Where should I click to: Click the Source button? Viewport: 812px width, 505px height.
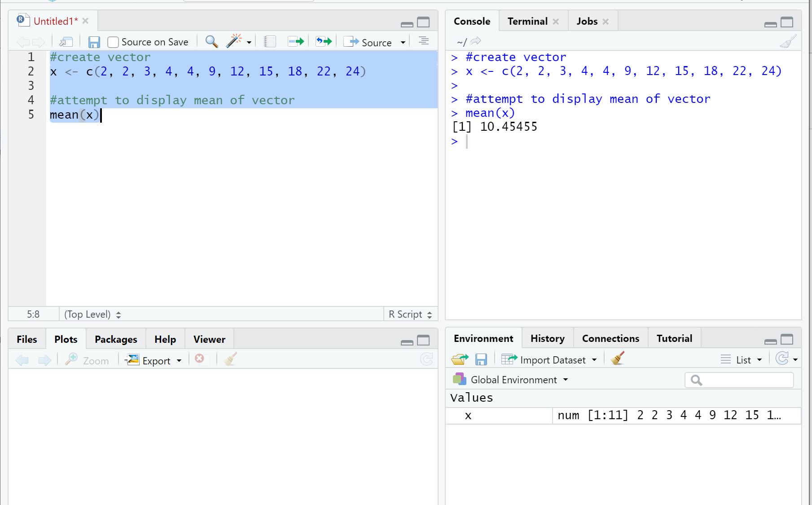pos(368,42)
